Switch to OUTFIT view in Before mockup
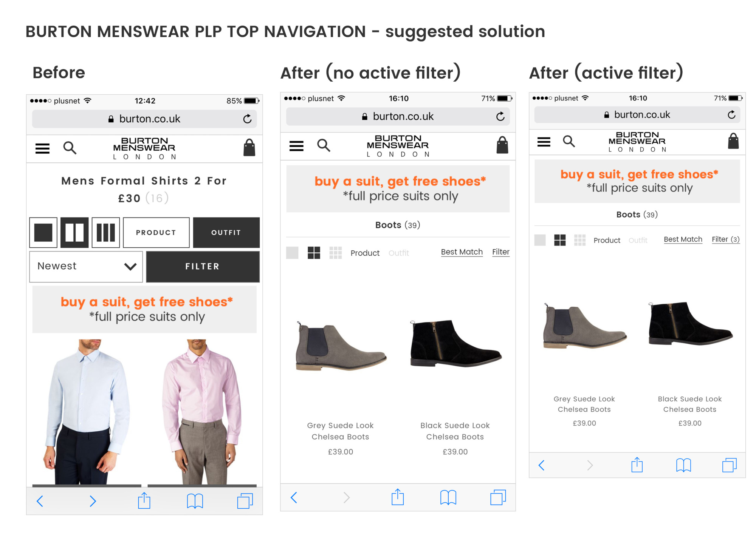 [226, 232]
